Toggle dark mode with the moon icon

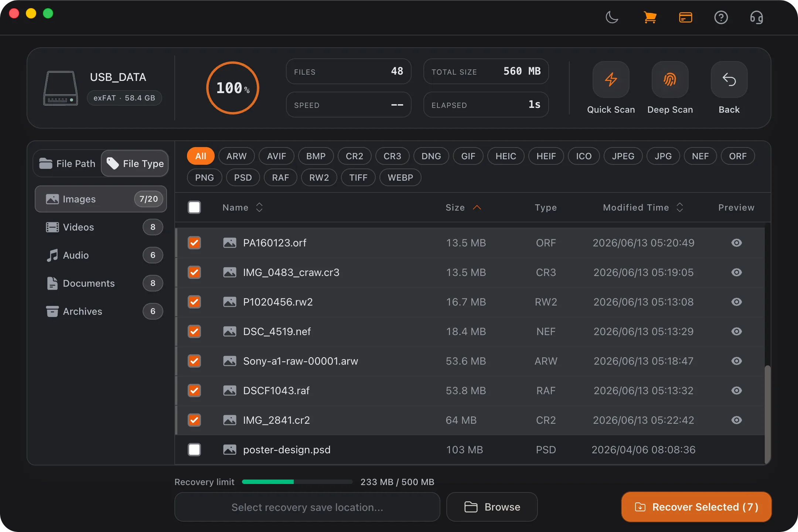tap(612, 17)
